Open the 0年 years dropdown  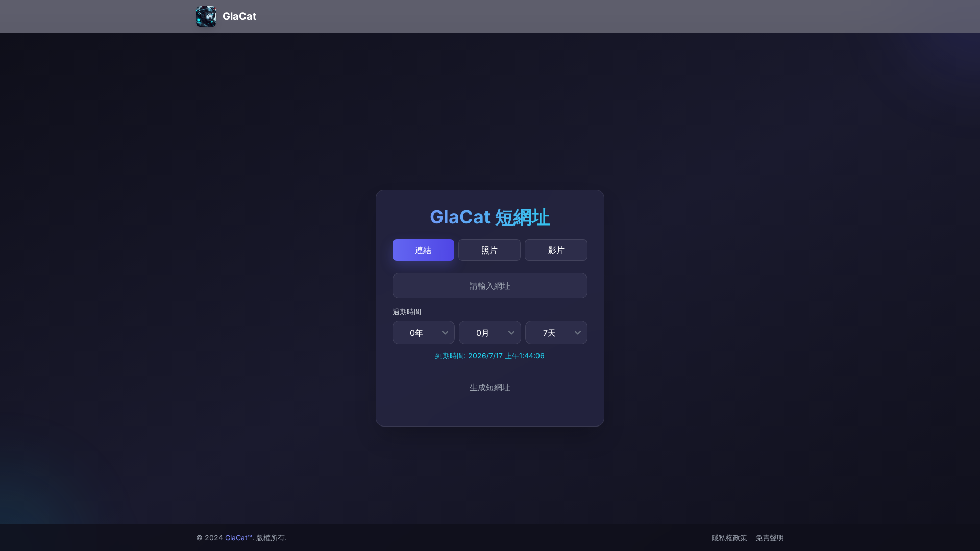tap(424, 333)
